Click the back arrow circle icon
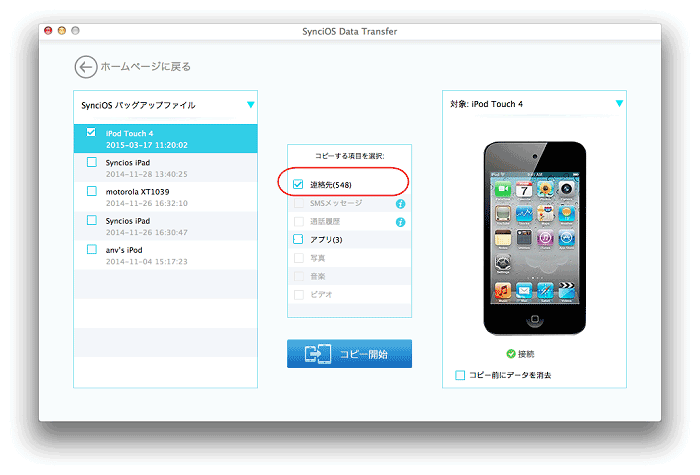The width and height of the screenshot is (700, 475). pos(85,67)
